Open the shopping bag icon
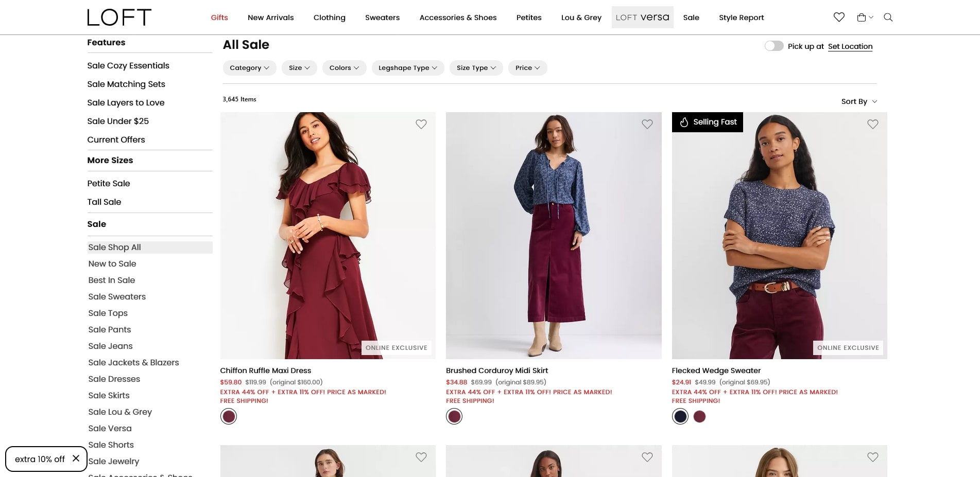This screenshot has width=980, height=477. 862,17
